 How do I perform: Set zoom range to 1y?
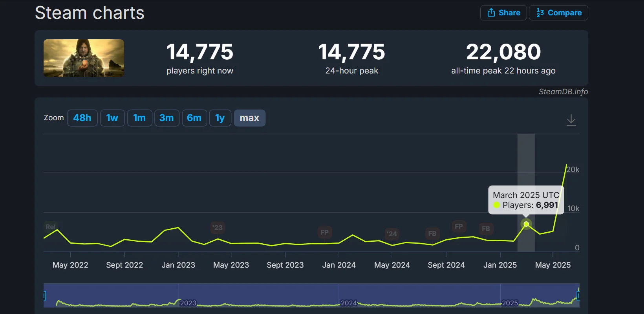tap(220, 118)
